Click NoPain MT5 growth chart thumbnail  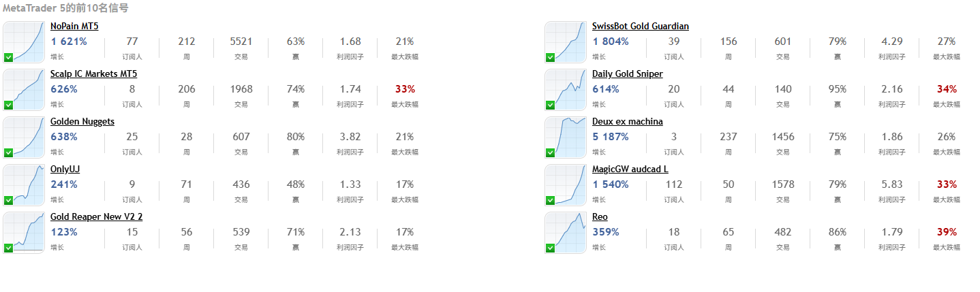pos(24,42)
